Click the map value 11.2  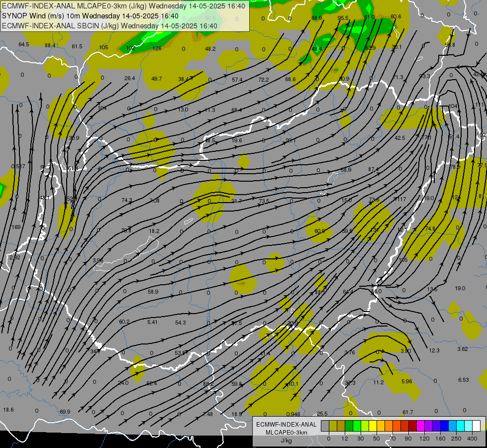(x=379, y=382)
